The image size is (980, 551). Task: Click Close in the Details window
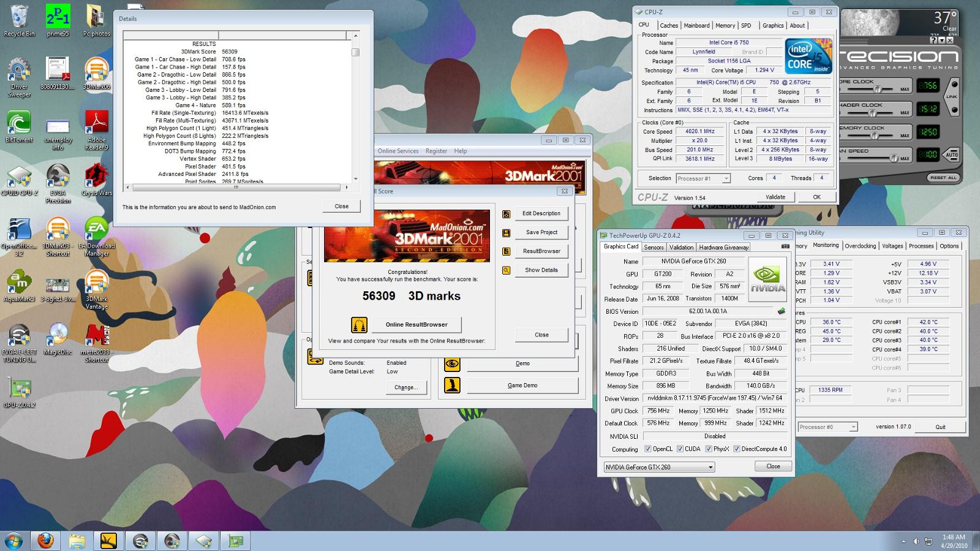point(342,207)
